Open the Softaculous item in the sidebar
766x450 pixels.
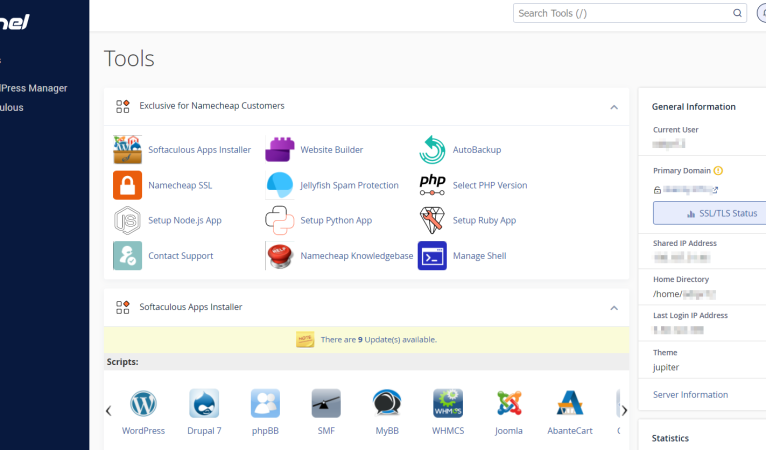coord(12,107)
